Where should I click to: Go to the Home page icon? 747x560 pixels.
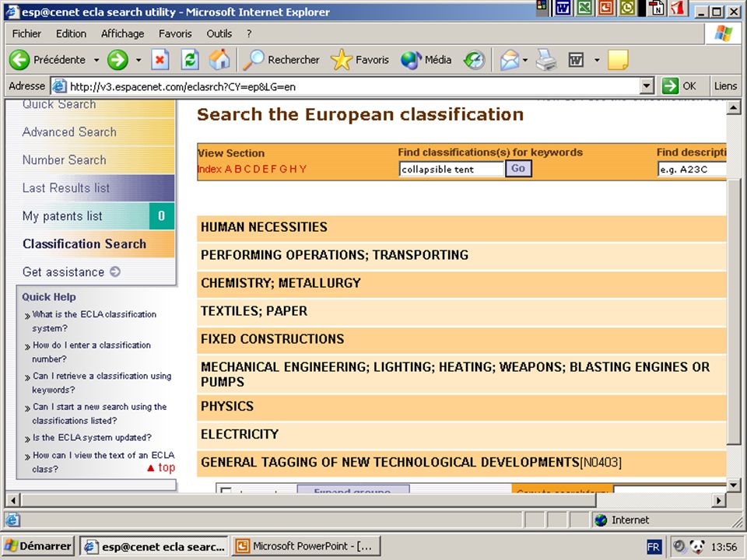219,60
